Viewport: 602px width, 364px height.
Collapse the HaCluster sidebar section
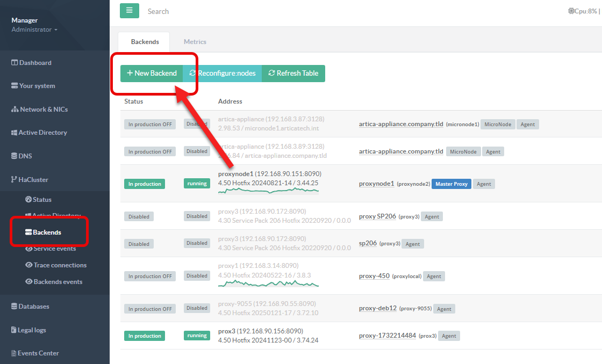33,180
